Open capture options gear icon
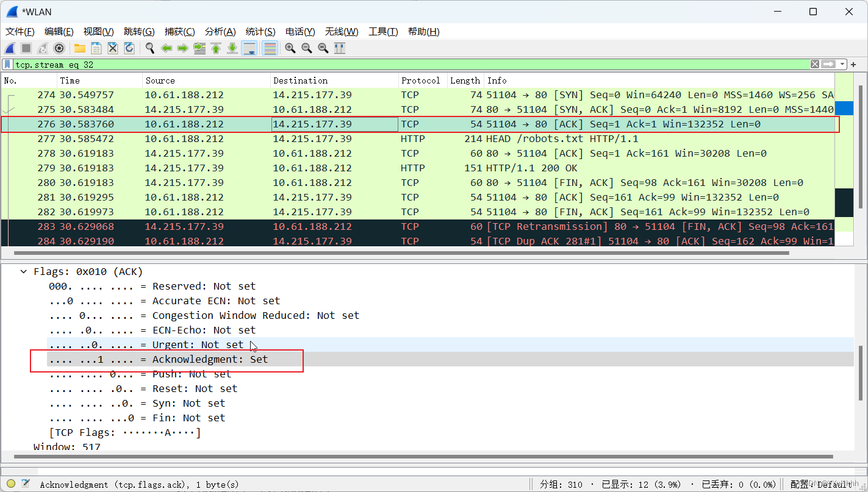 tap(59, 48)
